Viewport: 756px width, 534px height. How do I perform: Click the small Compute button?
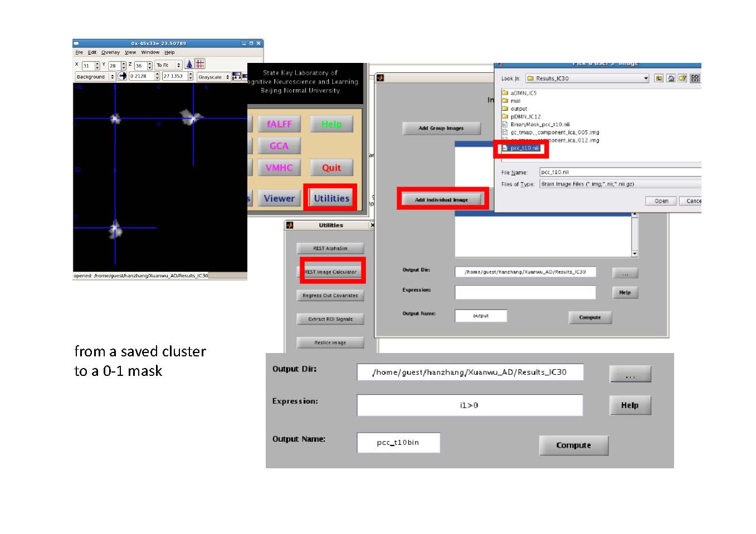pos(590,317)
